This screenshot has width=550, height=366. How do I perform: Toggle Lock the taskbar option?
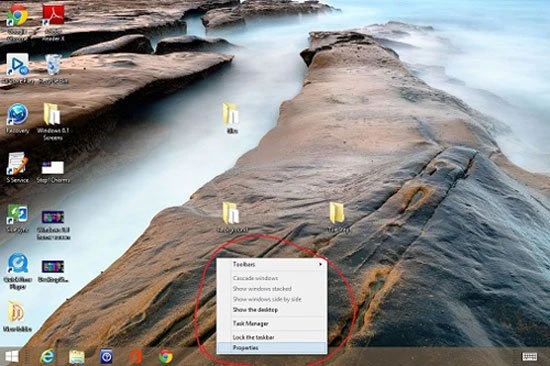pos(272,337)
